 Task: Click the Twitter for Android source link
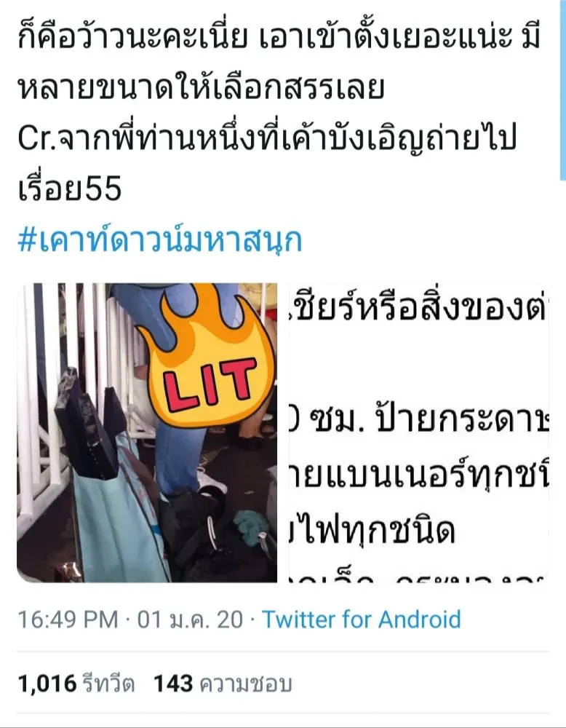(x=362, y=620)
